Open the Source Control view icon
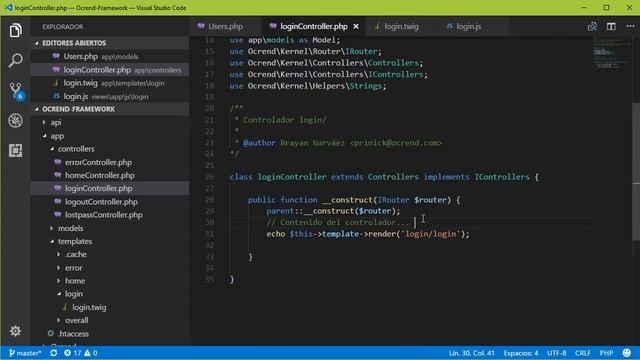The image size is (640, 360). [x=16, y=91]
